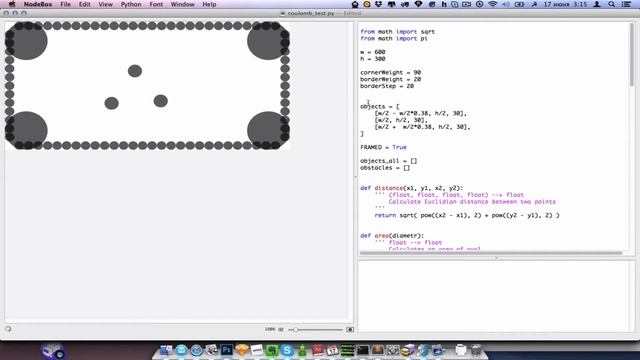Click the Dropbox menu bar icon

378,4
